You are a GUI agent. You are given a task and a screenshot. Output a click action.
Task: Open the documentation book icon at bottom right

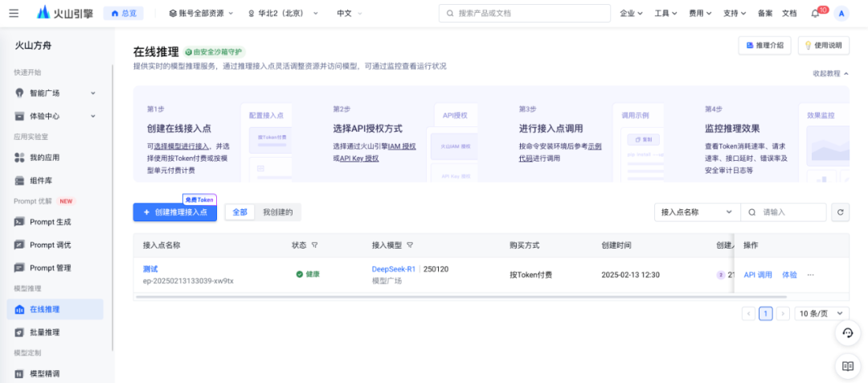pyautogui.click(x=847, y=366)
